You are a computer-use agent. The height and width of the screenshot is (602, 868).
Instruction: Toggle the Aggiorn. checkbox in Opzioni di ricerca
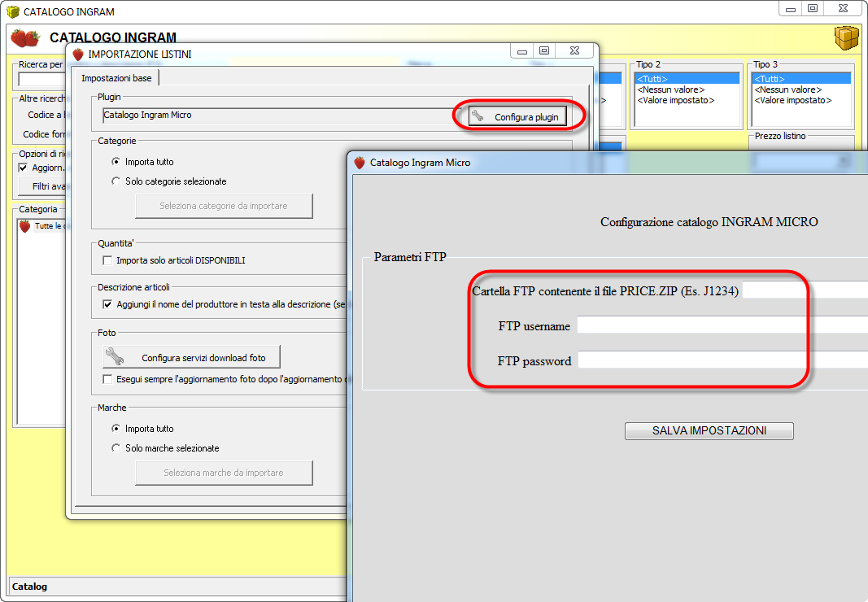pos(24,168)
